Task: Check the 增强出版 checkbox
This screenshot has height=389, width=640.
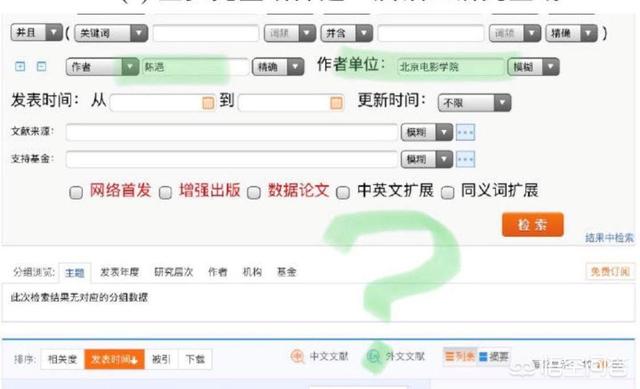Action: tap(165, 192)
